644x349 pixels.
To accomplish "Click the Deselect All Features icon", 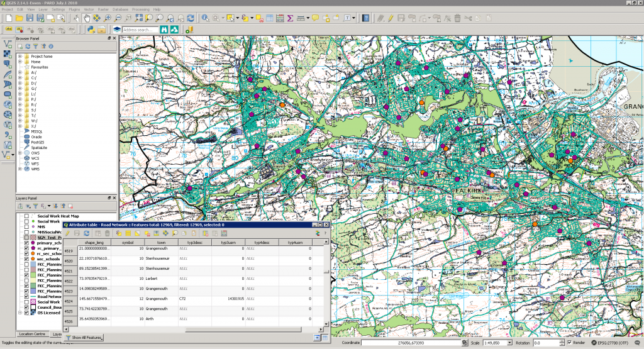I will click(x=259, y=18).
